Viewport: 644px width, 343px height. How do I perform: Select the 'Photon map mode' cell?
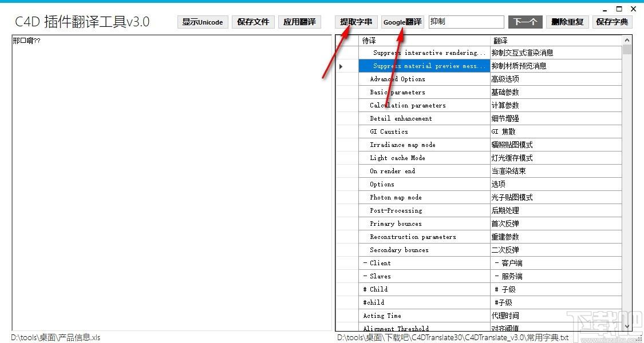[x=424, y=197]
